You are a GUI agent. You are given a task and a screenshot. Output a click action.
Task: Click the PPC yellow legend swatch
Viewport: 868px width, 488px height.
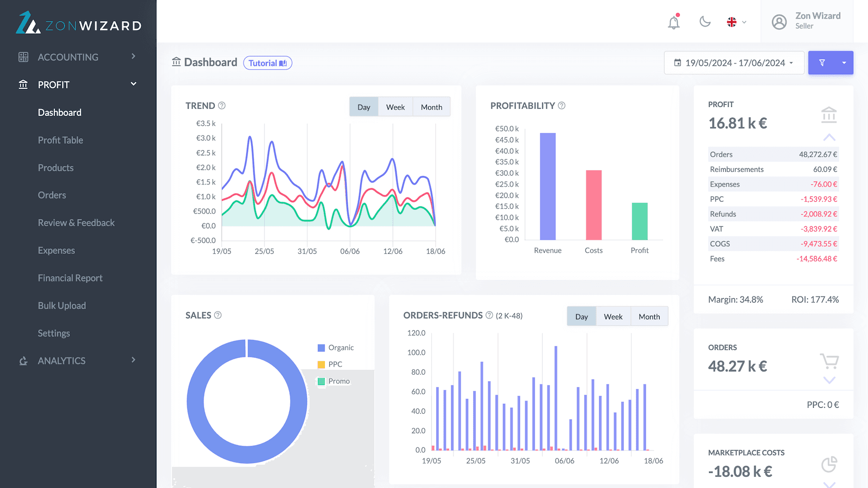click(321, 364)
